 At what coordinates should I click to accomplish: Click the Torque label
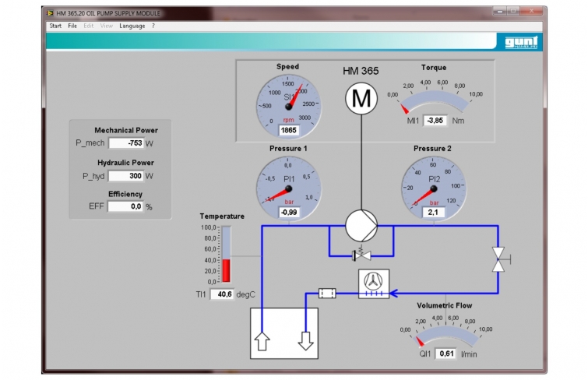pos(434,68)
